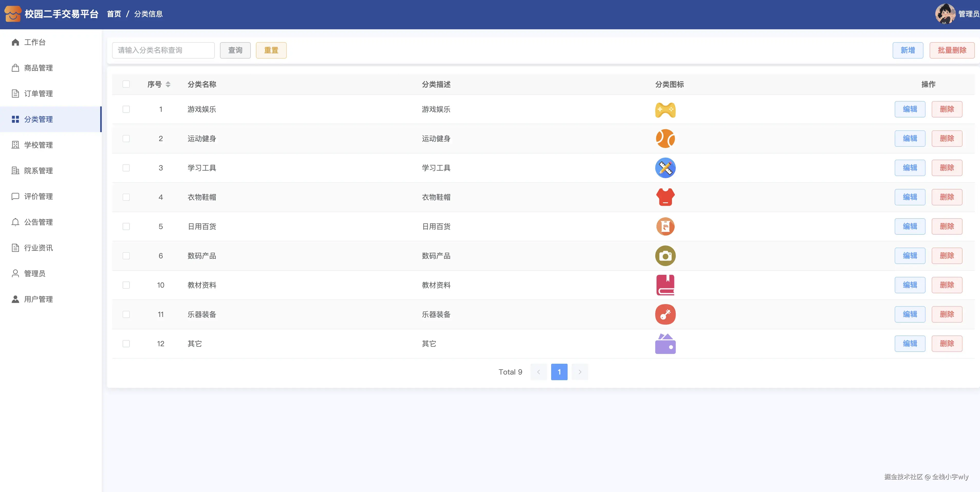Click the red book textbook icon
Image resolution: width=980 pixels, height=492 pixels.
(665, 285)
